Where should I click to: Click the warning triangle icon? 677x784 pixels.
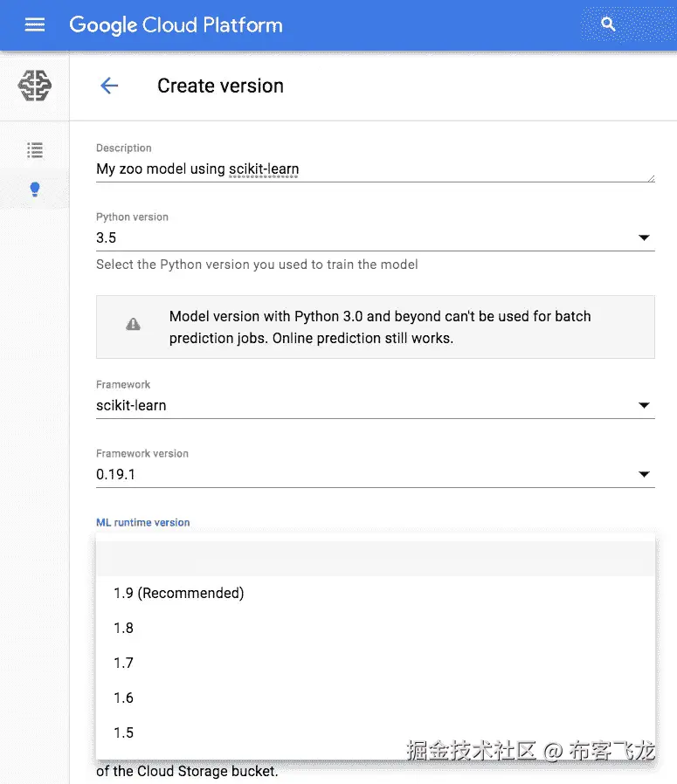point(133,325)
